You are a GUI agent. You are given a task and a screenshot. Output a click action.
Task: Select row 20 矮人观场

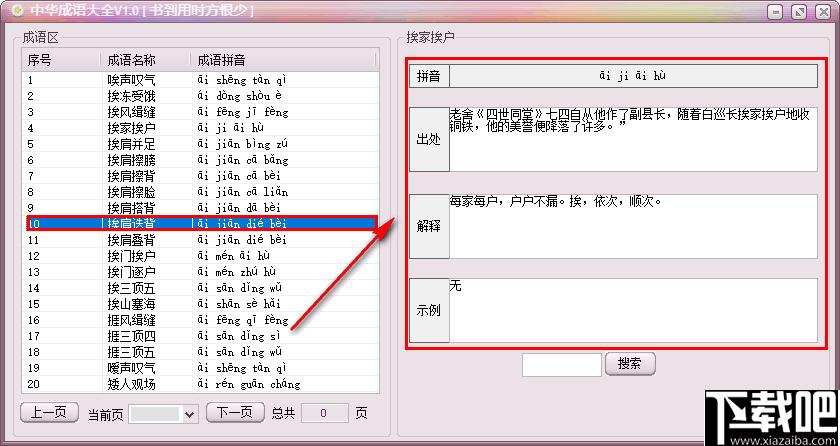200,384
